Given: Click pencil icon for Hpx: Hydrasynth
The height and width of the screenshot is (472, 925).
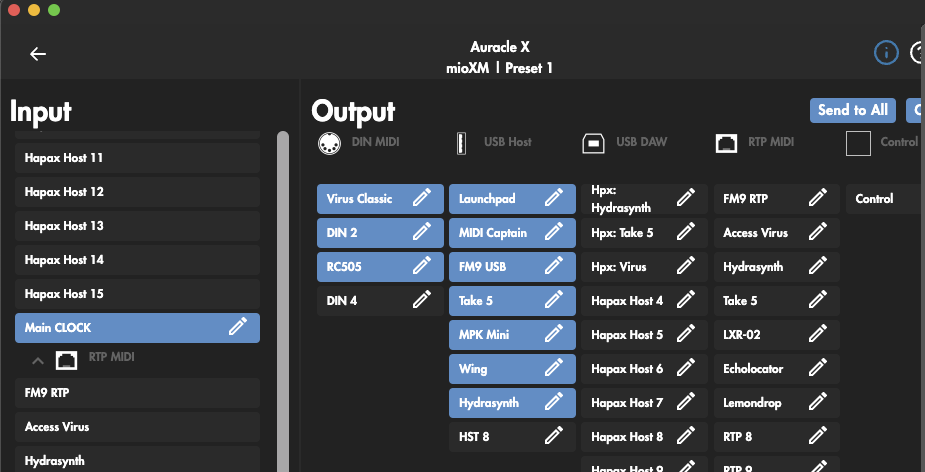Looking at the screenshot, I should 685,198.
